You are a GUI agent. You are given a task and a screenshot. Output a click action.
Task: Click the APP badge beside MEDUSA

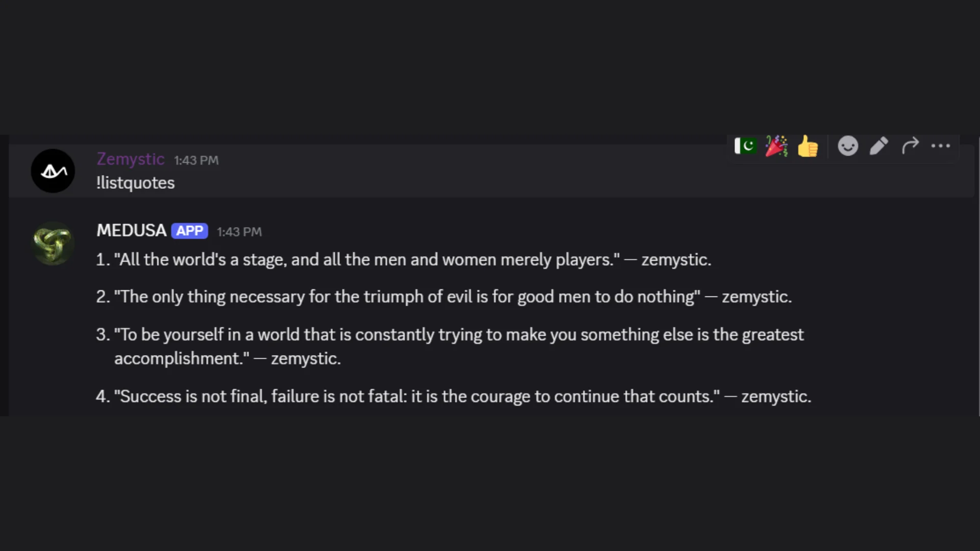click(x=189, y=231)
